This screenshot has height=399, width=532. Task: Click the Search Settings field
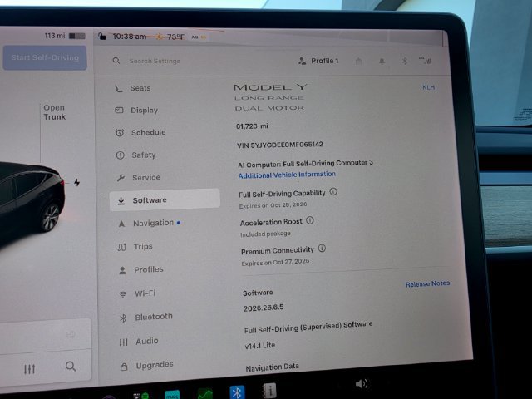155,61
